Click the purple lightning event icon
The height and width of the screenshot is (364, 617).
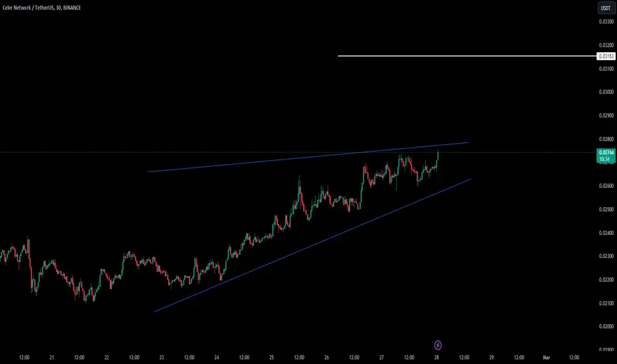[438, 345]
